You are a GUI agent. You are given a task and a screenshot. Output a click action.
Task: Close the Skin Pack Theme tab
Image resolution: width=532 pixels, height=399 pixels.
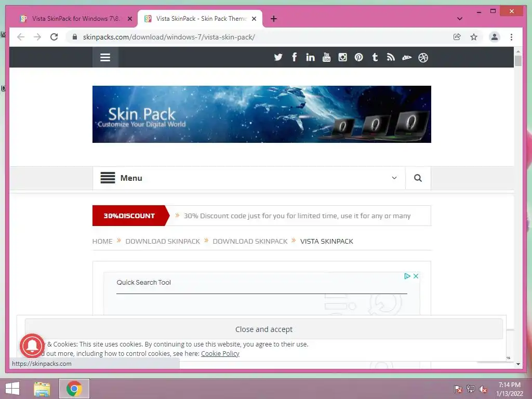[x=254, y=19]
